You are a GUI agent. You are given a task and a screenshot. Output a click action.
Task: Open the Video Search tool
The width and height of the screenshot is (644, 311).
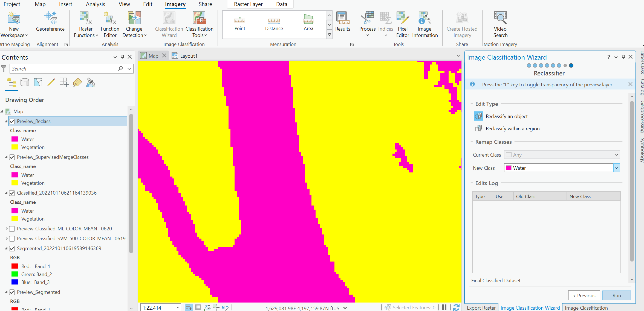(x=500, y=25)
